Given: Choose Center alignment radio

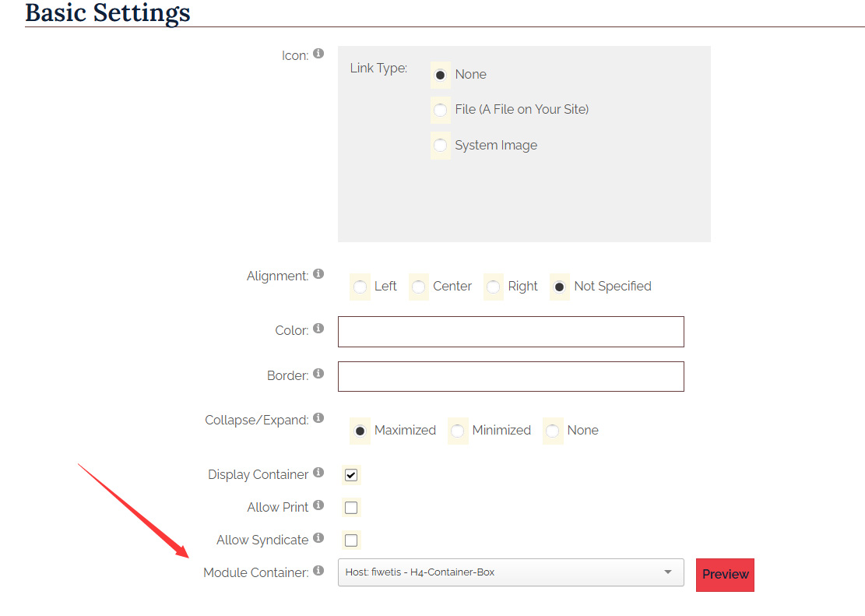Looking at the screenshot, I should click(419, 287).
